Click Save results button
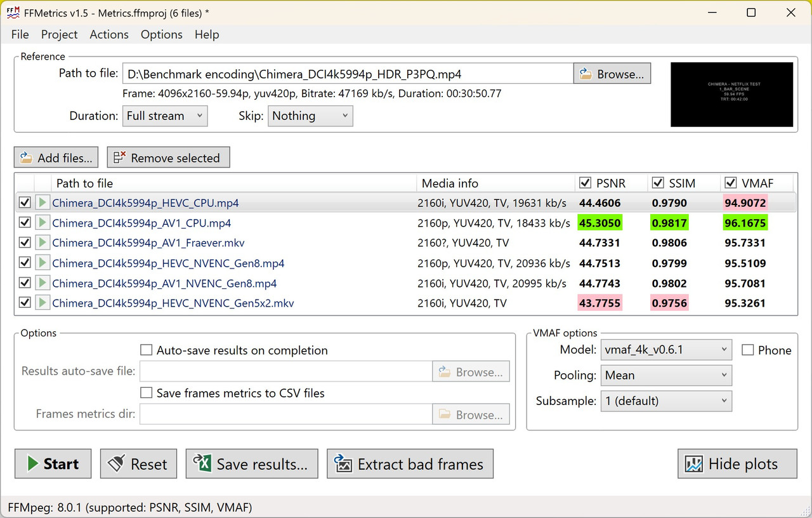Screen dimensions: 812x518 point(252,464)
